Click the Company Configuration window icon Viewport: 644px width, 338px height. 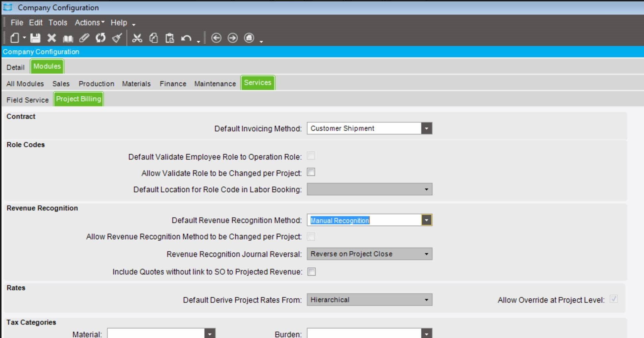coord(8,7)
